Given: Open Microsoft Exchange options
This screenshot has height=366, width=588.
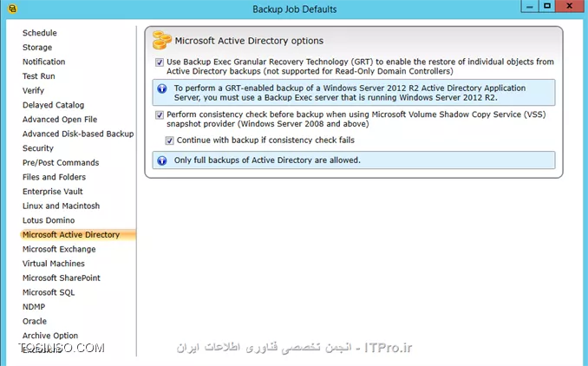Looking at the screenshot, I should [x=59, y=250].
